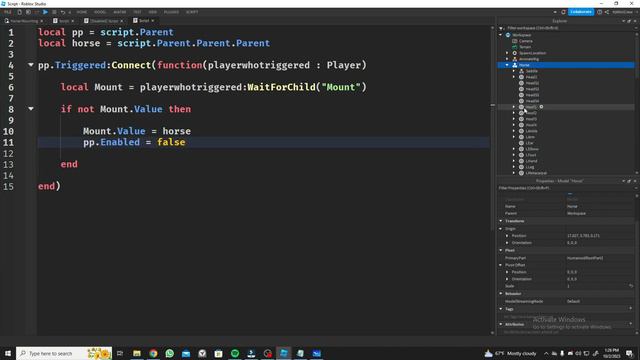Click the Stop square icon in toolbar
Image resolution: width=640 pixels, height=360 pixels.
click(x=54, y=12)
